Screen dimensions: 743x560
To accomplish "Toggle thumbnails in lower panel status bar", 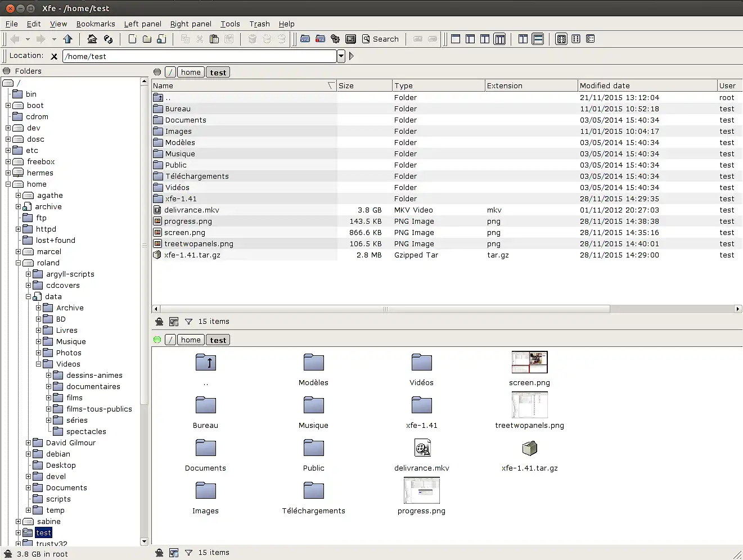I will [x=174, y=553].
